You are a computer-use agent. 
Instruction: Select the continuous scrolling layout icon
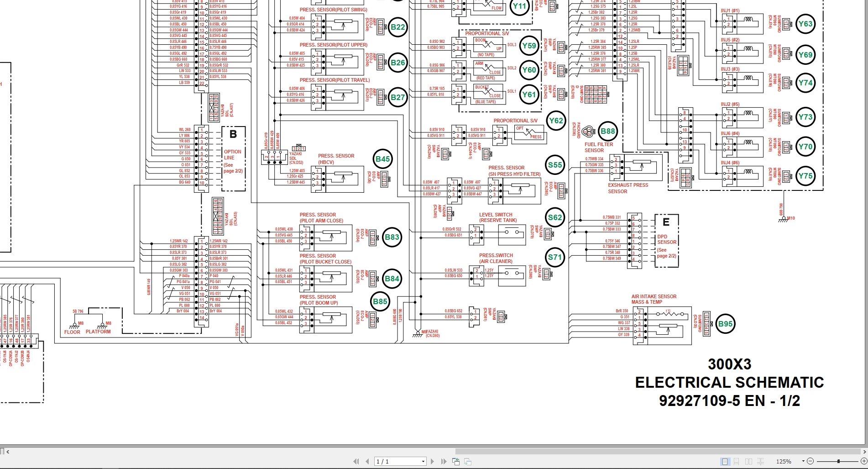click(x=736, y=461)
